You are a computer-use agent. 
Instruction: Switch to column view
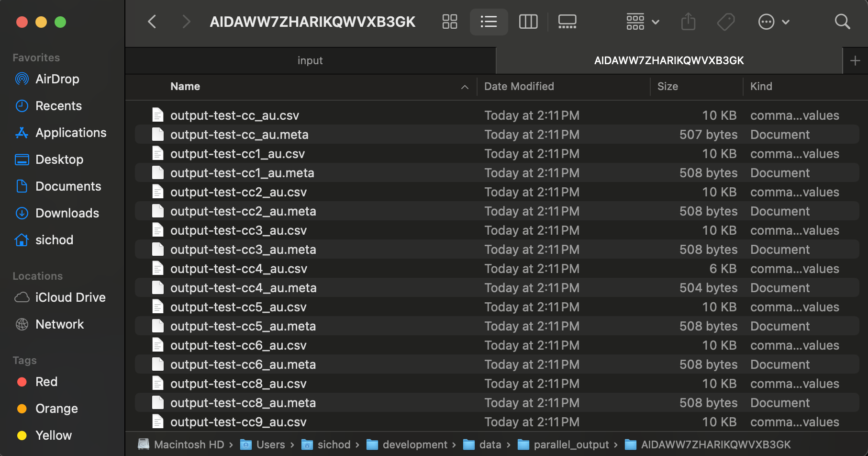[528, 22]
